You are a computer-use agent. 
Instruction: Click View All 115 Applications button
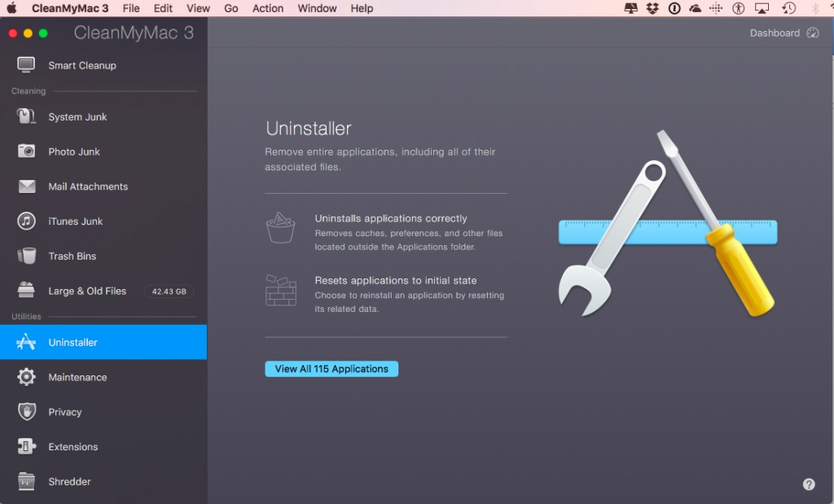pos(331,368)
